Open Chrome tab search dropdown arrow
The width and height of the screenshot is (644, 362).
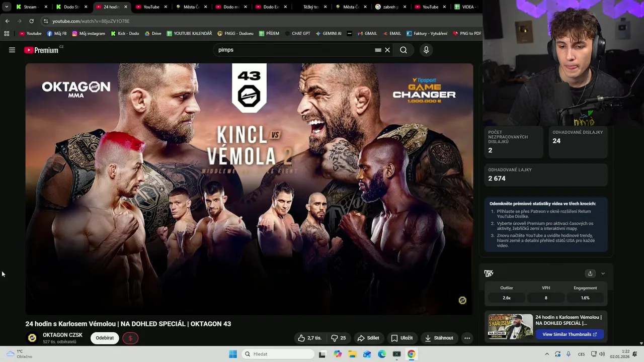tap(7, 7)
